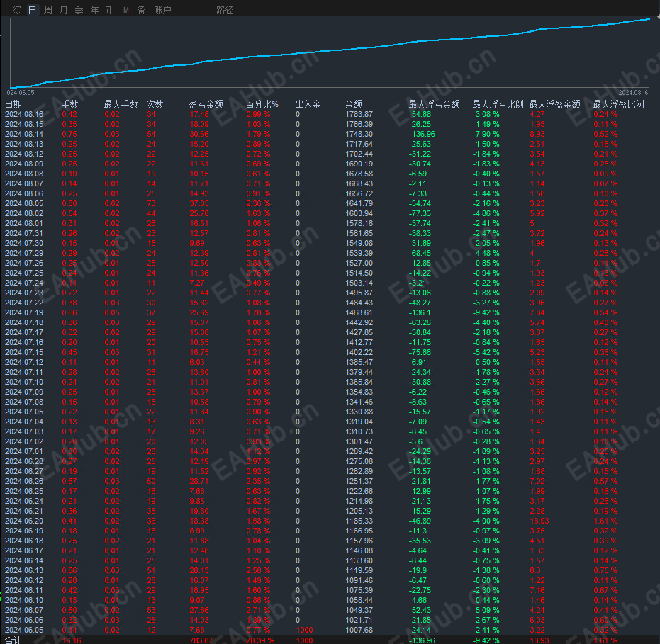The width and height of the screenshot is (660, 644).
Task: Select the 年 yearly tab
Action: 95,10
